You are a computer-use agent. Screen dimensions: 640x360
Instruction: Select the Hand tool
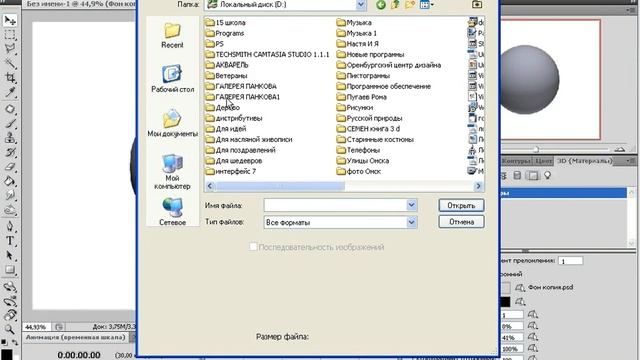point(10,316)
